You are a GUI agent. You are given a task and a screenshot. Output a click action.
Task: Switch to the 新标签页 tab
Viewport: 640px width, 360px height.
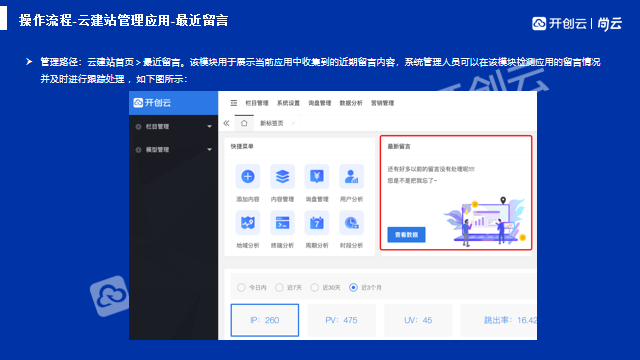point(272,123)
